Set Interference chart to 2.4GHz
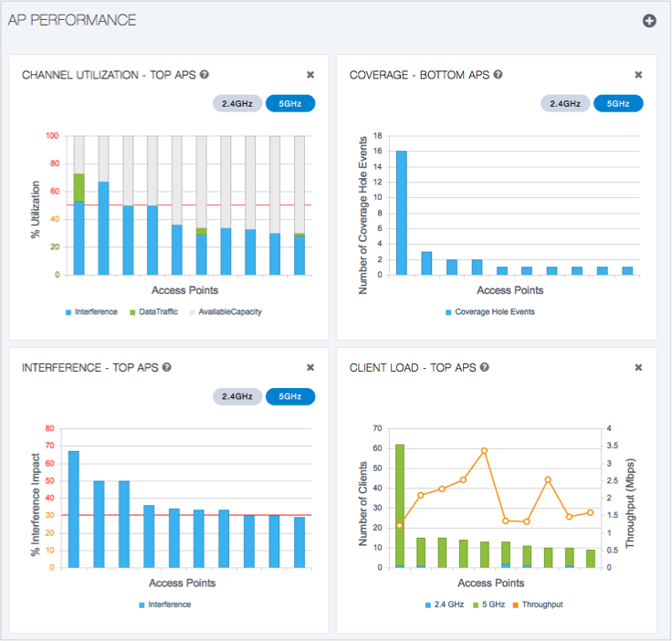This screenshot has height=641, width=672. click(x=237, y=396)
